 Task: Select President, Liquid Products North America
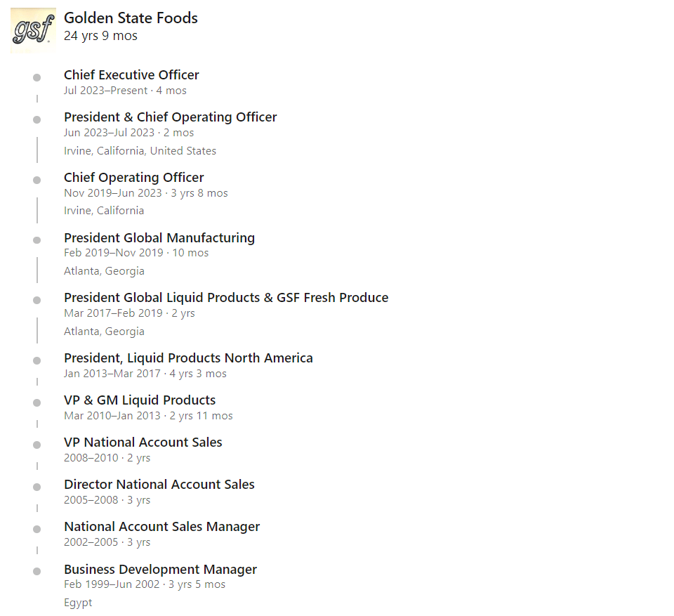point(188,358)
